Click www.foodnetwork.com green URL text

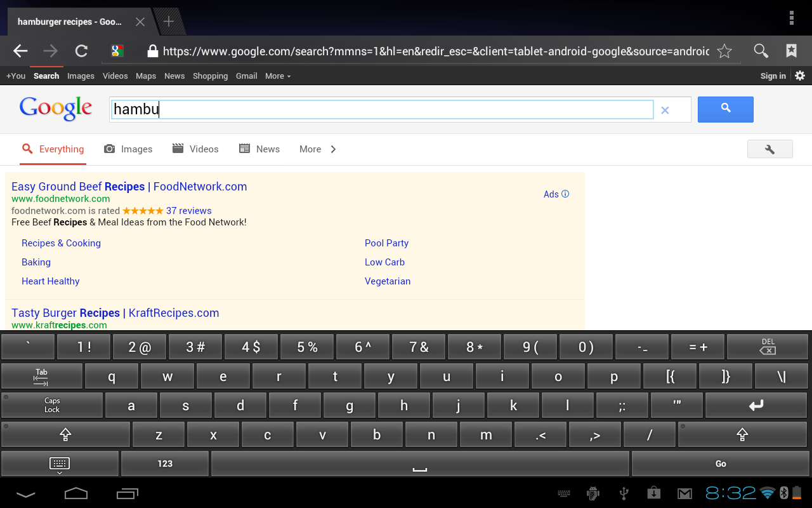[61, 199]
